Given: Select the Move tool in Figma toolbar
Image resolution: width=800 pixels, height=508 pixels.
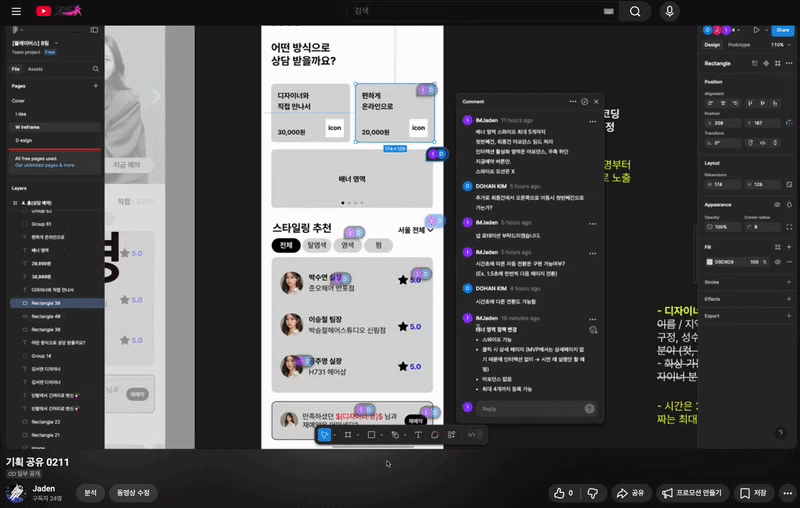Looking at the screenshot, I should pyautogui.click(x=324, y=435).
